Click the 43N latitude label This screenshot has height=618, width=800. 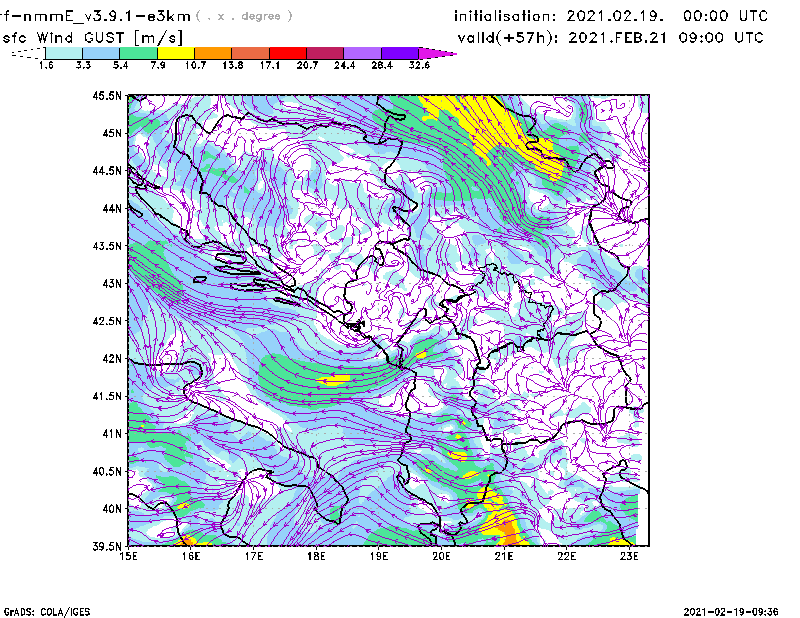click(112, 283)
